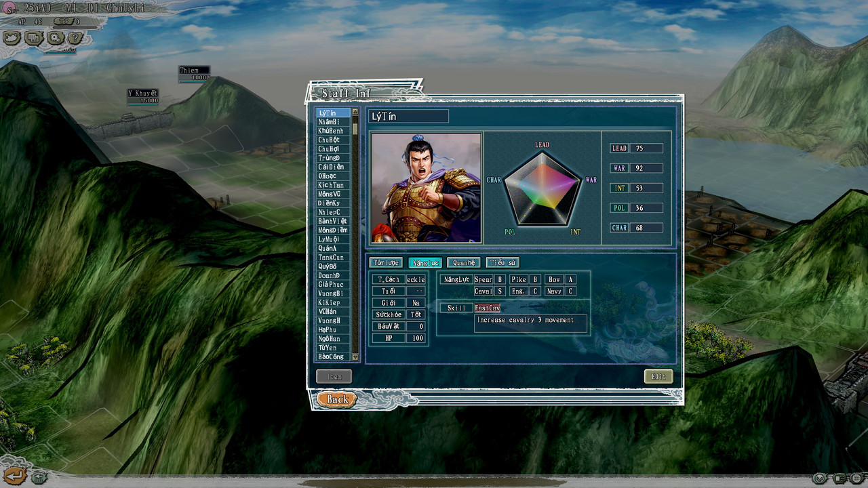Viewport: 868px width, 488px height.
Task: Open the window list icon
Action: (x=33, y=38)
